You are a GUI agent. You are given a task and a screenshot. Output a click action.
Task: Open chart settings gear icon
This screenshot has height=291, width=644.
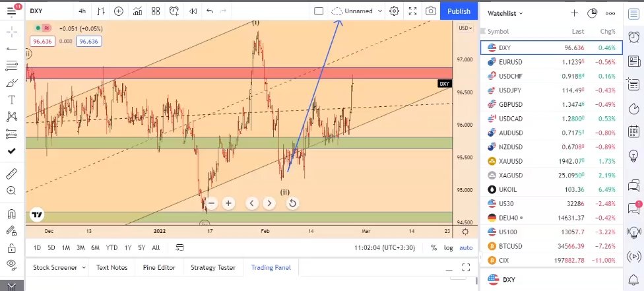tap(394, 11)
